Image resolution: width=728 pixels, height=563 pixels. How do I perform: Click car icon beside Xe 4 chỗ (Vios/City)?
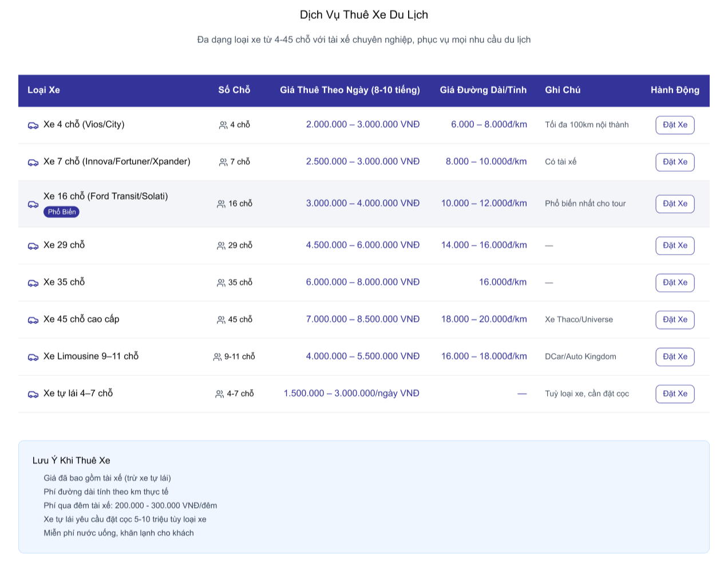click(33, 125)
